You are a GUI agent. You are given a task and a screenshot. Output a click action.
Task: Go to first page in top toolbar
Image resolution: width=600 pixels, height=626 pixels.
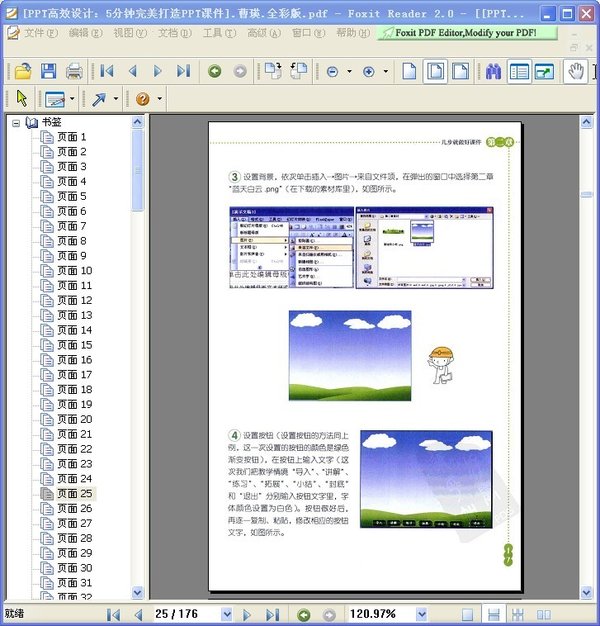tap(107, 71)
